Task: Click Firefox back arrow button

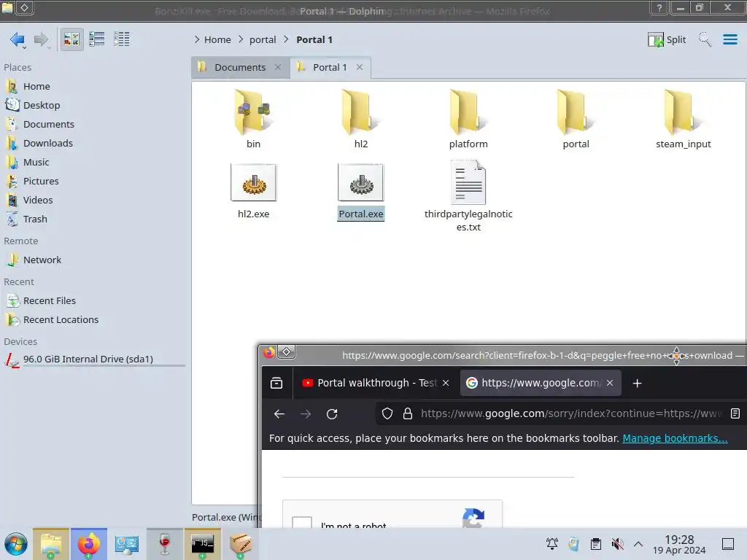Action: pyautogui.click(x=279, y=414)
